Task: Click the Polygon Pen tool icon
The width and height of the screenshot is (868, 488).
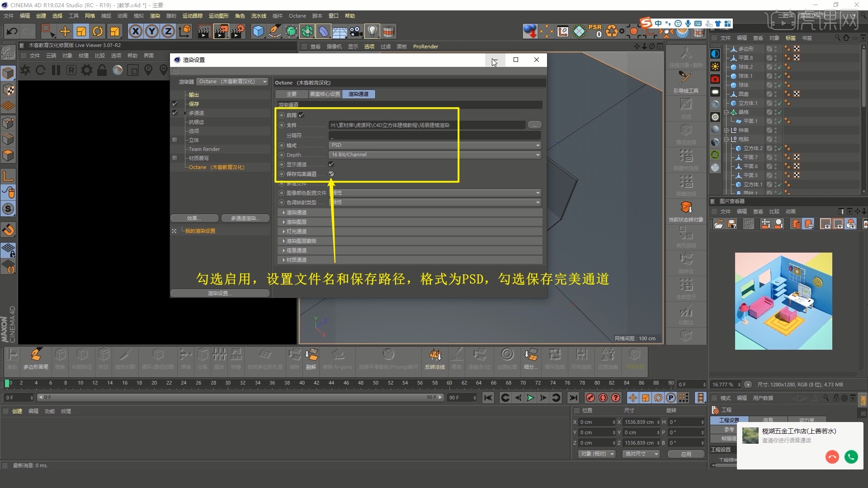Action: click(36, 359)
